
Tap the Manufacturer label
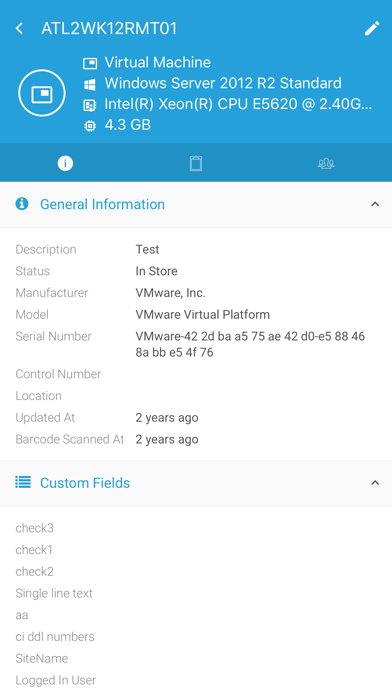(52, 293)
